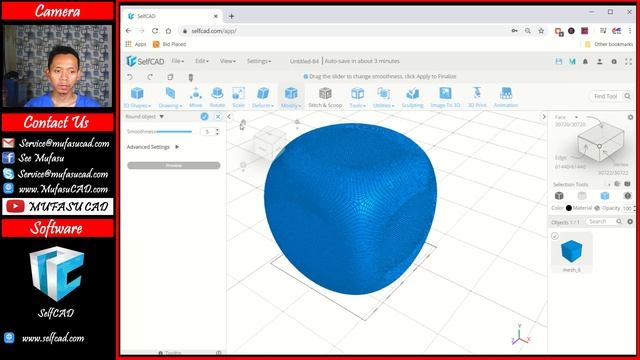This screenshot has height=360, width=640.
Task: Open Other bookmarks folder
Action: pyautogui.click(x=609, y=44)
